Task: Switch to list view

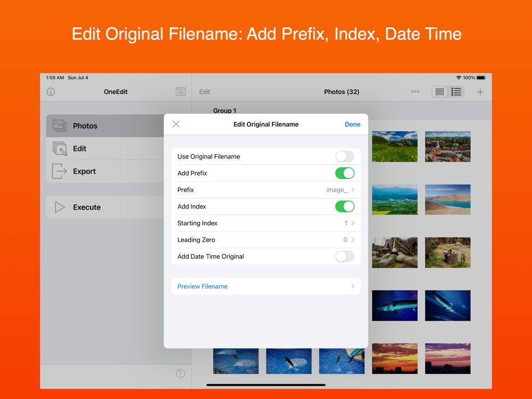Action: point(456,92)
